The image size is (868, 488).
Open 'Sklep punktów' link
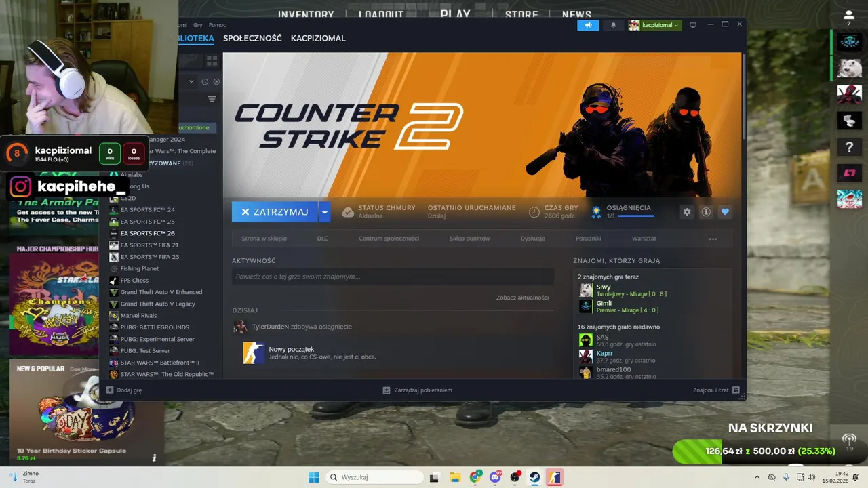[x=469, y=239]
